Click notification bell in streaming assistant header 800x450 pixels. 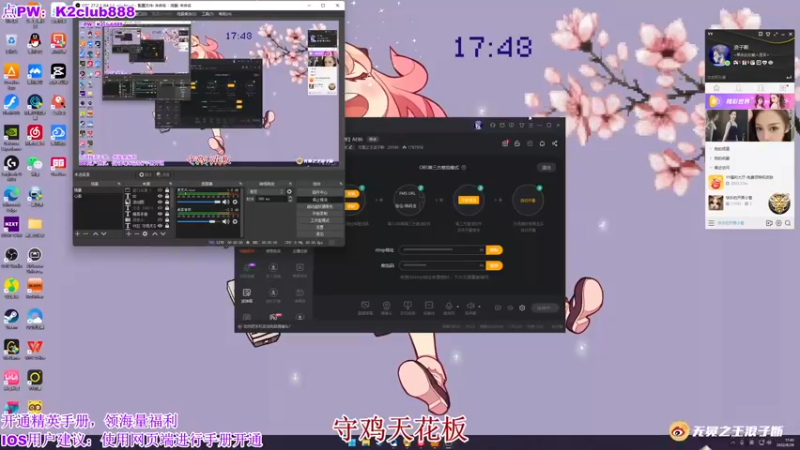tap(542, 143)
